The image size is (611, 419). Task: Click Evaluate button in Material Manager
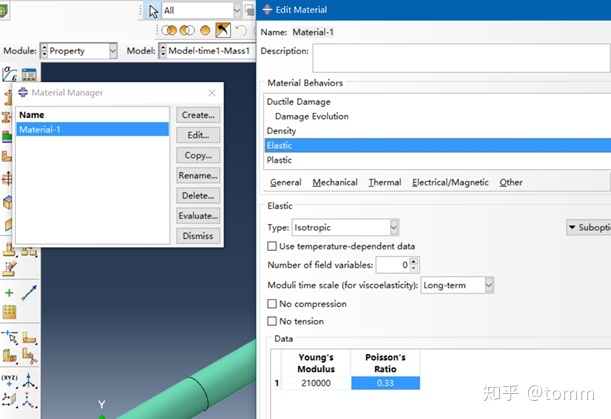[198, 216]
